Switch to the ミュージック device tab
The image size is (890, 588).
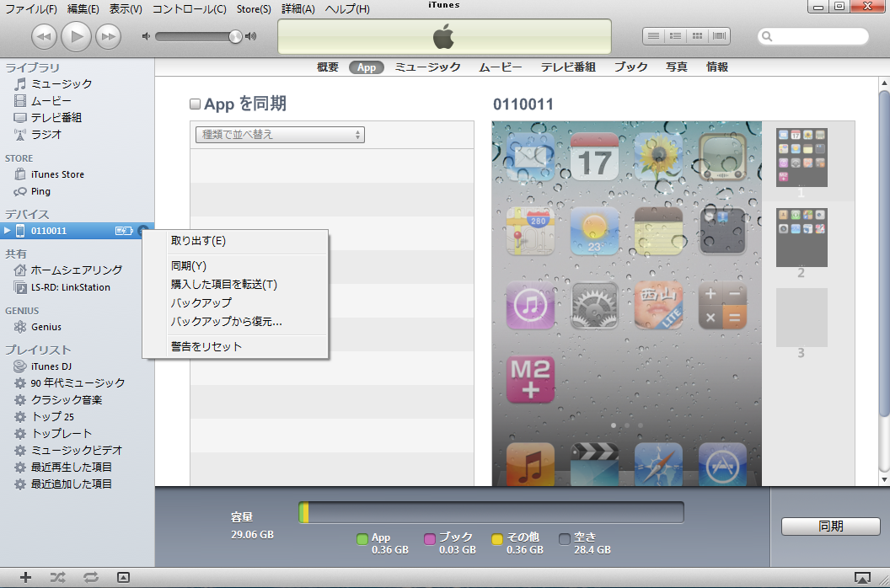pyautogui.click(x=427, y=67)
